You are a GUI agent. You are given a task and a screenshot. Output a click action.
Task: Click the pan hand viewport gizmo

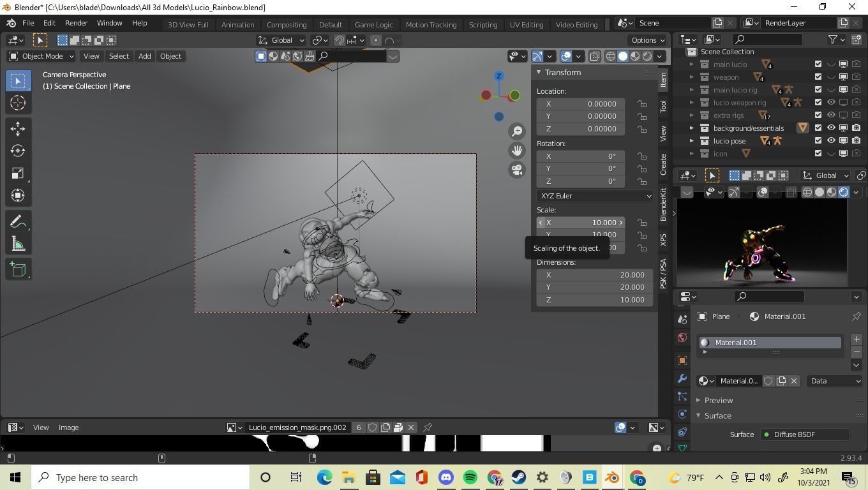[517, 151]
